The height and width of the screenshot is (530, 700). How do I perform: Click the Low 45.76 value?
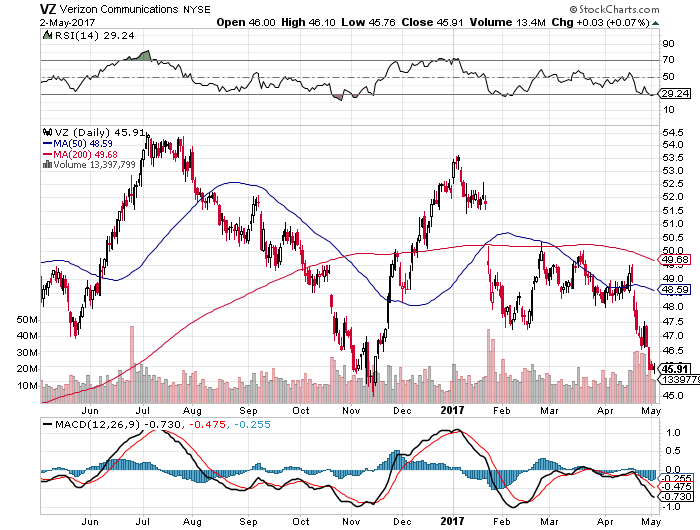tap(368, 22)
